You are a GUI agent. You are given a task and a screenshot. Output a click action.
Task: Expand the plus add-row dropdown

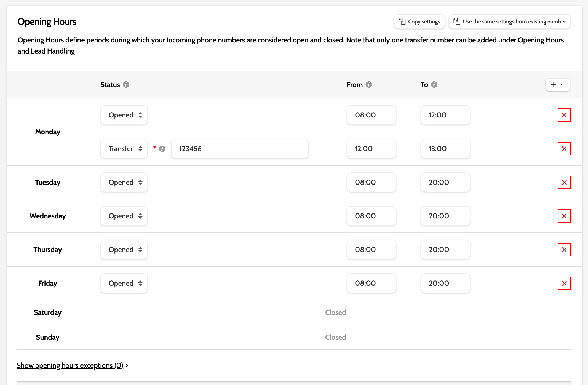click(558, 85)
